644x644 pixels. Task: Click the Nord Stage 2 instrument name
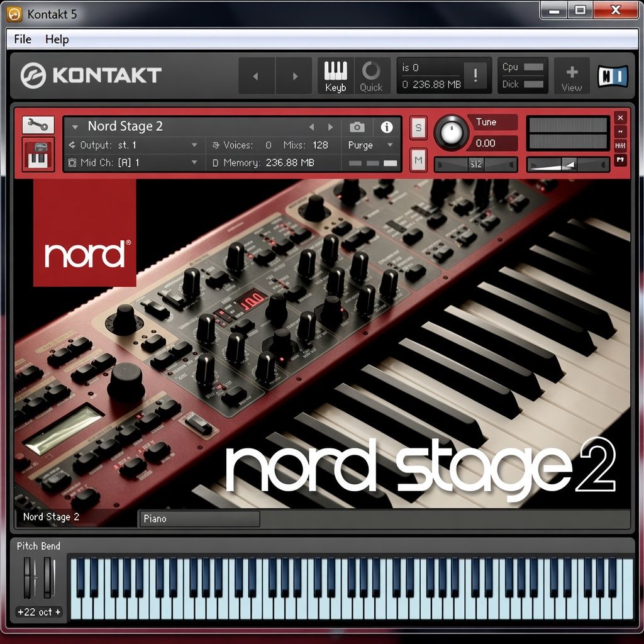coord(125,126)
